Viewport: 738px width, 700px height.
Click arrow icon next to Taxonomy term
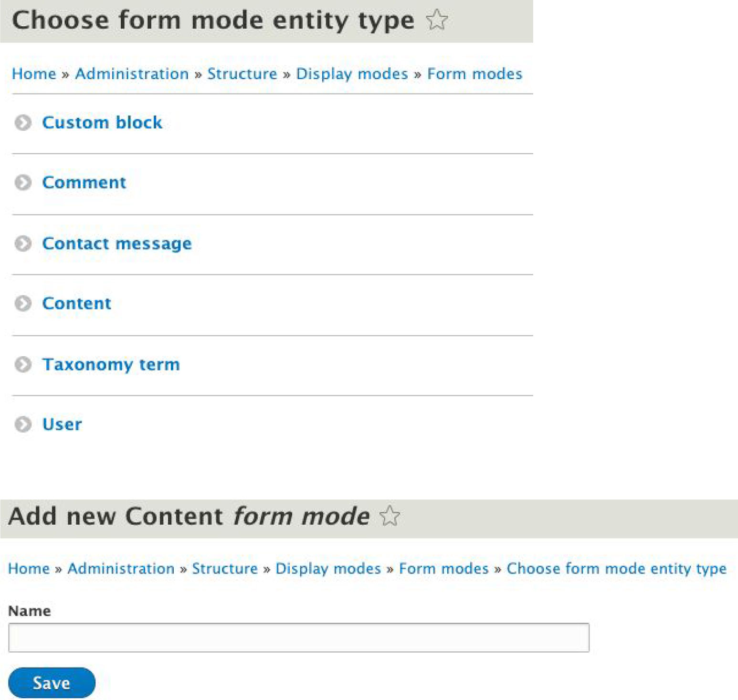pyautogui.click(x=23, y=364)
